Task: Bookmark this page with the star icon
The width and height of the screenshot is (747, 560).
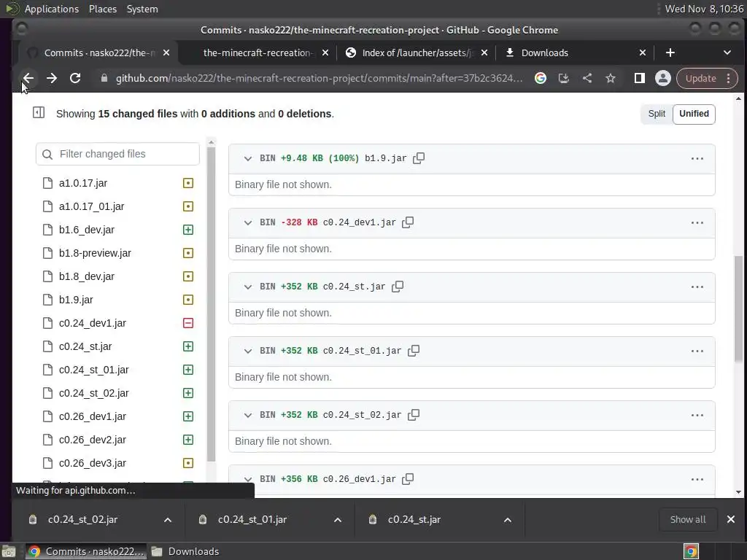Action: tap(611, 79)
